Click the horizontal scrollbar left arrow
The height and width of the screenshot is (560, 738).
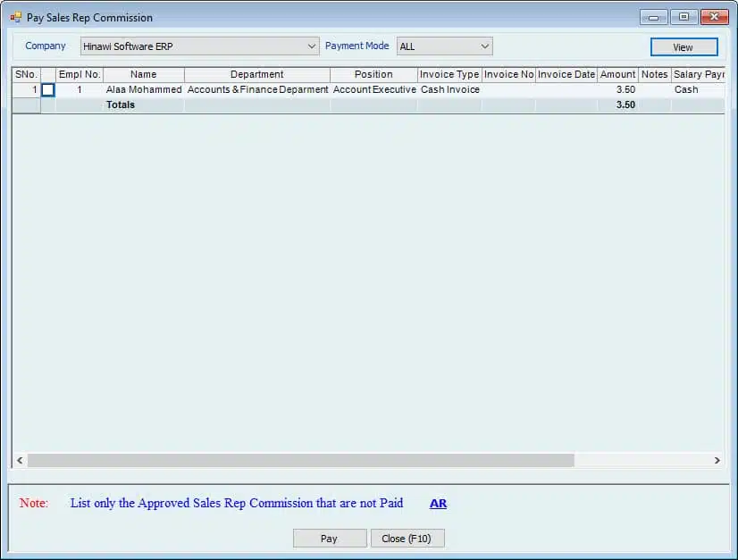click(20, 460)
